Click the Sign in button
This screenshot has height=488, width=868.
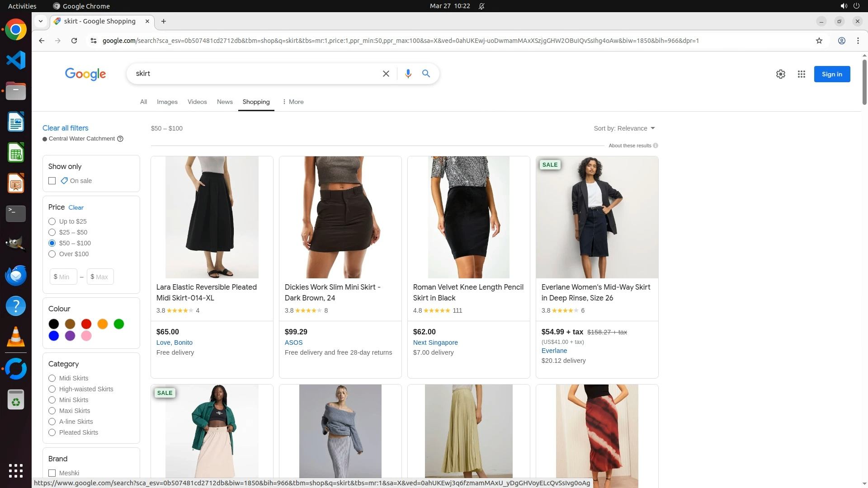(831, 74)
